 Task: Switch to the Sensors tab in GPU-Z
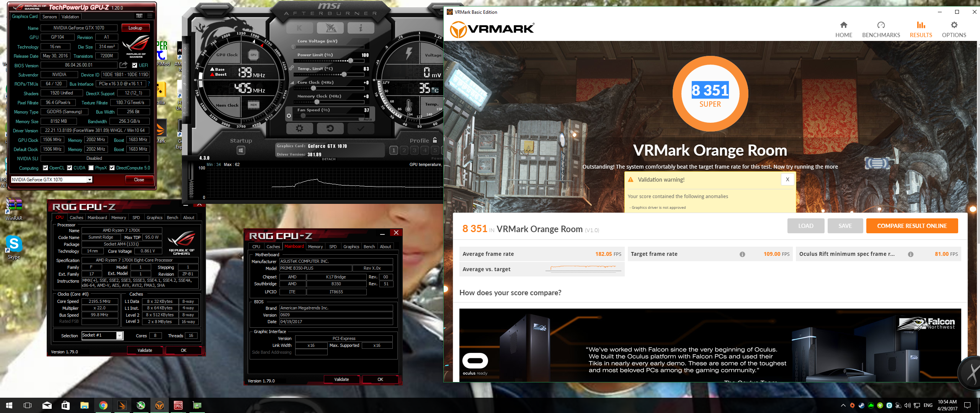49,17
